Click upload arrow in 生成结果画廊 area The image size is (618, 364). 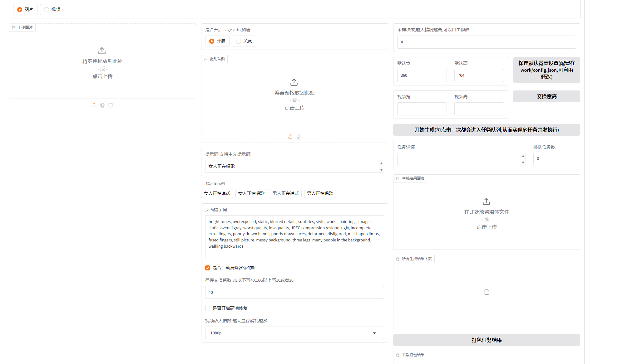point(486,201)
